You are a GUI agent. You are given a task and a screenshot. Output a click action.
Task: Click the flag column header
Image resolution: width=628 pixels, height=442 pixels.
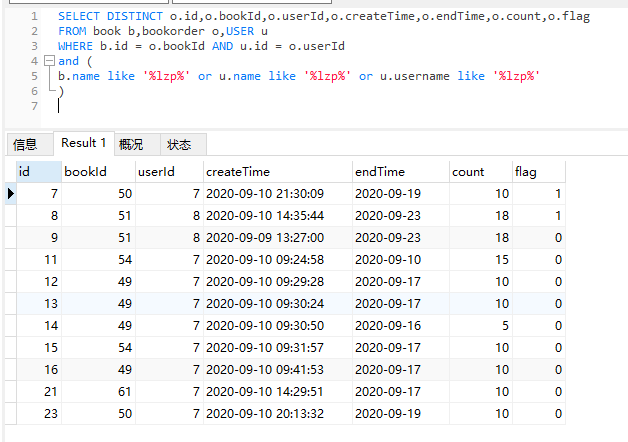[x=539, y=172]
